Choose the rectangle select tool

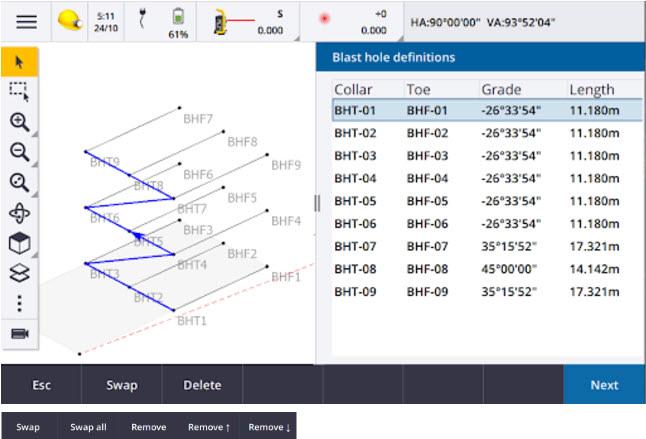point(19,92)
